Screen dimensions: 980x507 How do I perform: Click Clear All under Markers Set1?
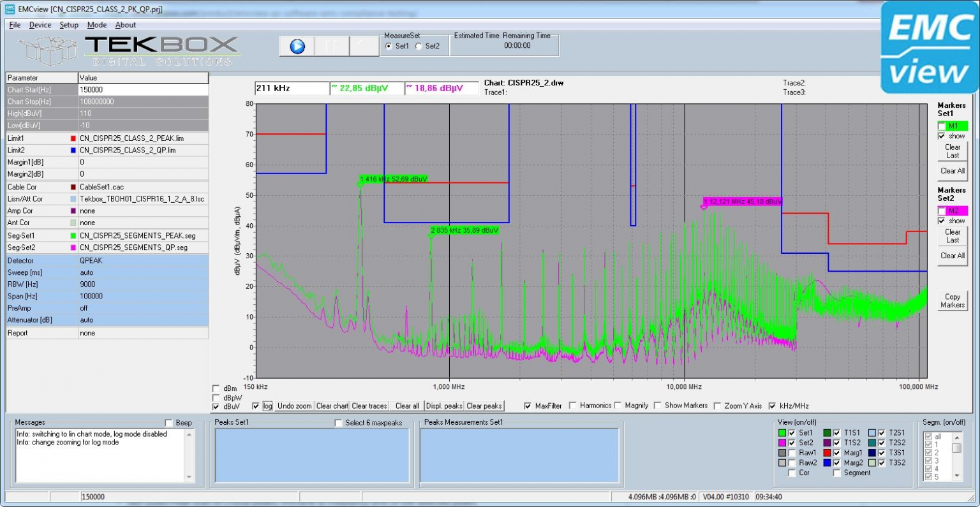point(952,170)
